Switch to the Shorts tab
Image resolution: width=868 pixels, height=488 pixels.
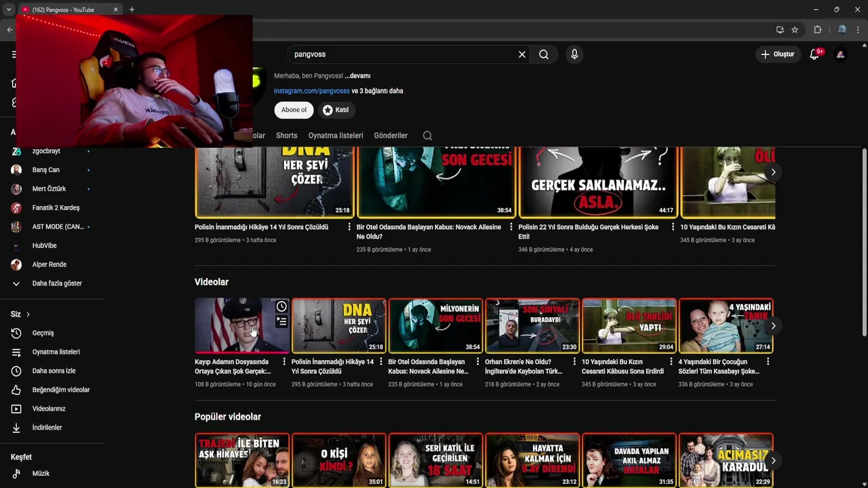(x=287, y=136)
